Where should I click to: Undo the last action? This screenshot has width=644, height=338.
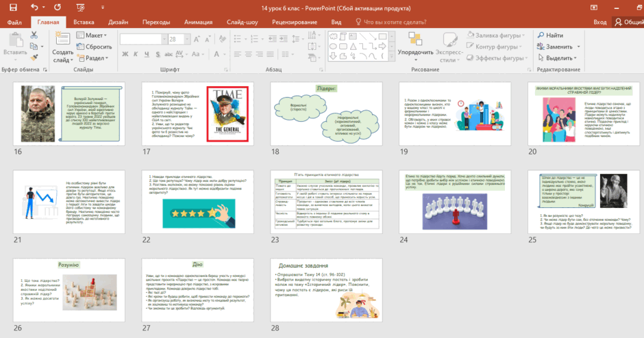[34, 8]
